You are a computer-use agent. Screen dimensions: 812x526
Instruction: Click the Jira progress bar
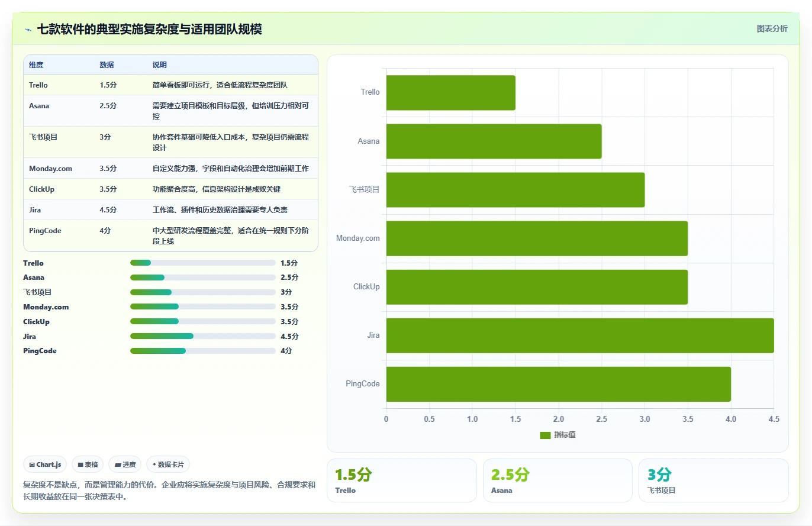pos(203,336)
